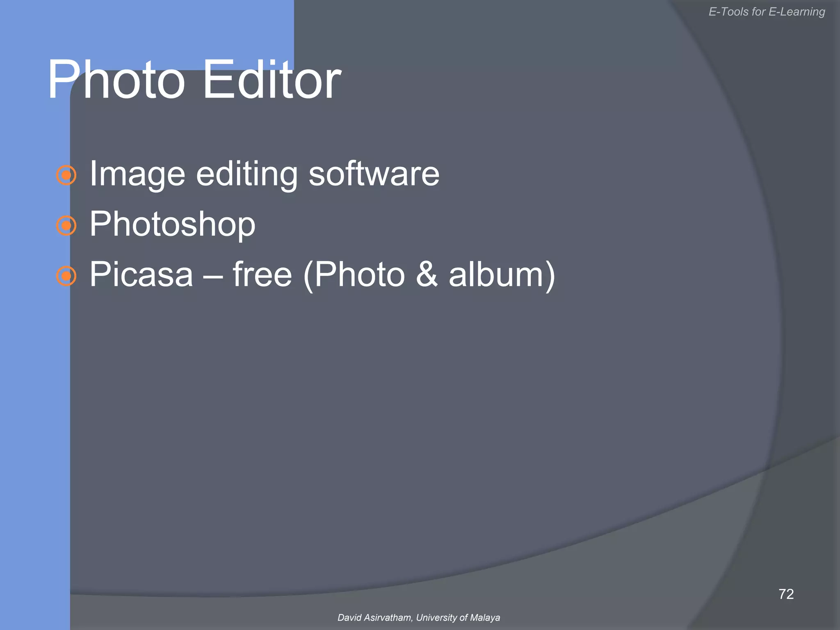Click the word Picasa in the third bullet
Image resolution: width=840 pixels, height=630 pixels.
[x=141, y=274]
